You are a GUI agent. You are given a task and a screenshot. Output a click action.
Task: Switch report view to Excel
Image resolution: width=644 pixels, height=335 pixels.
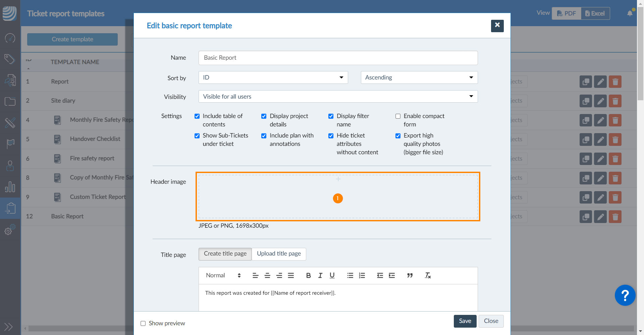coord(595,13)
